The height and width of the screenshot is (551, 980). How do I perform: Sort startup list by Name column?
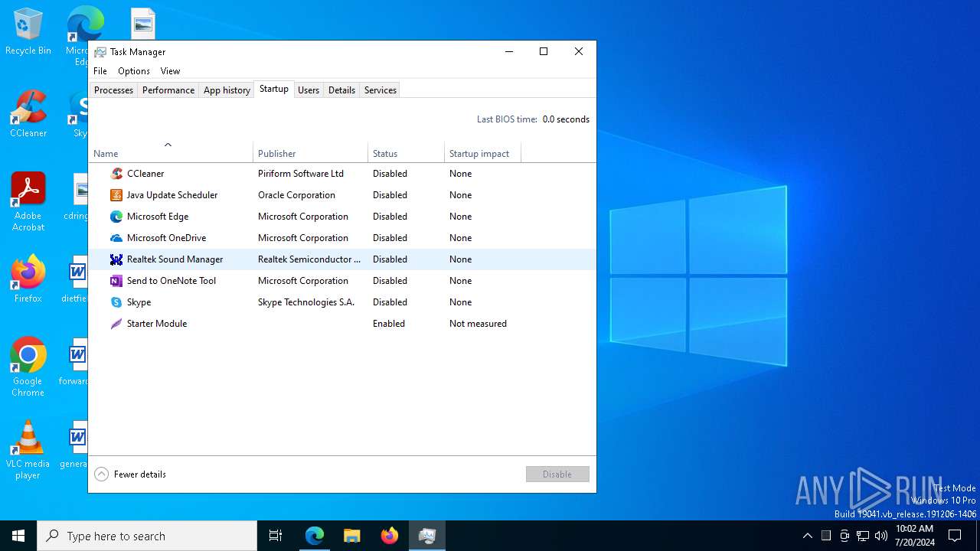pyautogui.click(x=171, y=153)
